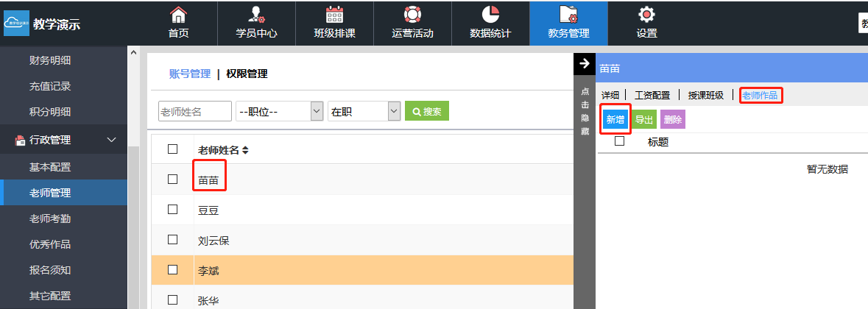Click the sidebar scroll-up arrow
868x309 pixels.
pyautogui.click(x=133, y=52)
